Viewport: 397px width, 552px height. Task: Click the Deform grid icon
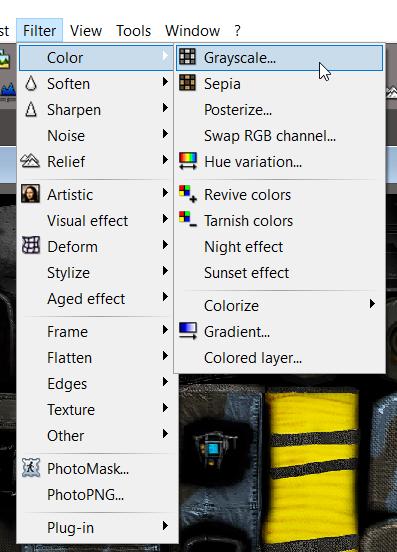point(31,245)
